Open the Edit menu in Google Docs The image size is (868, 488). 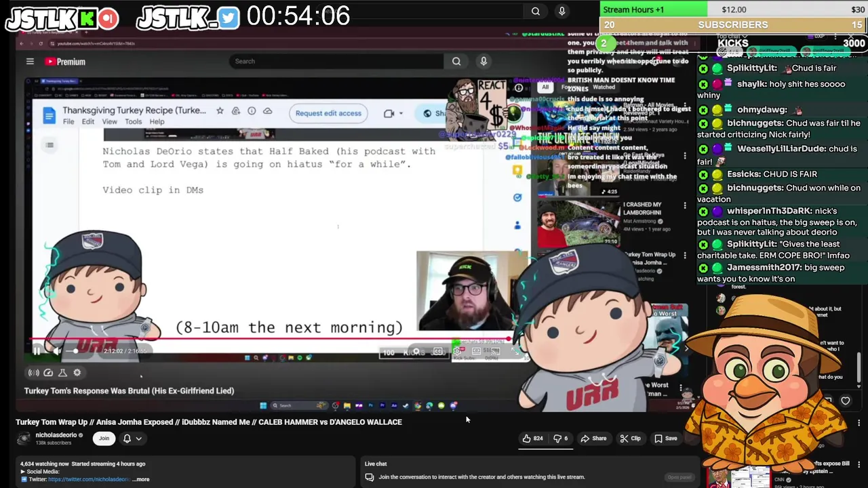tap(88, 122)
